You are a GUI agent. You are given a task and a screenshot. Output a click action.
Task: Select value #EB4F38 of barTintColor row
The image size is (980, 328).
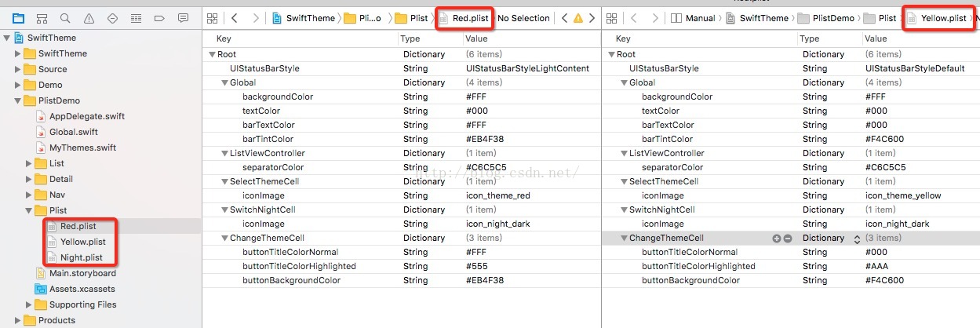(x=485, y=139)
